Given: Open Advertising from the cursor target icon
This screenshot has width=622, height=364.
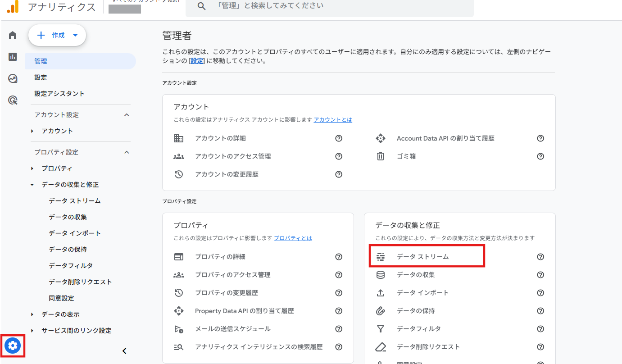Looking at the screenshot, I should coord(13,100).
